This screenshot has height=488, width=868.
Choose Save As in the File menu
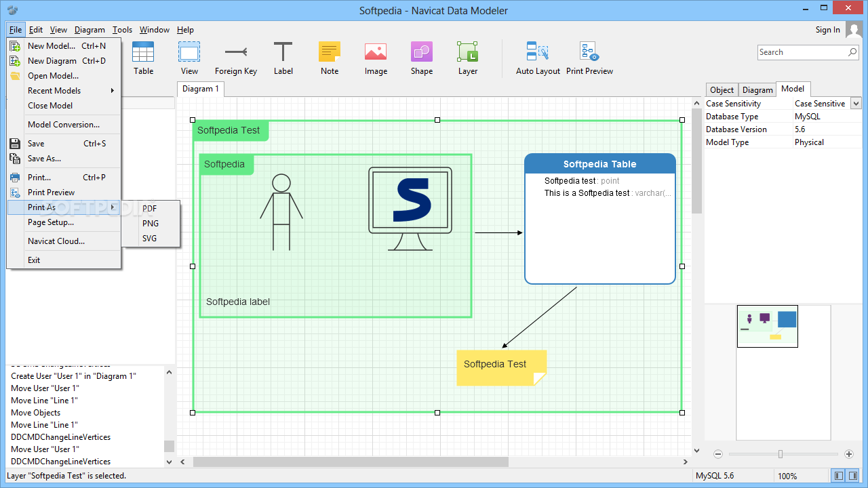tap(64, 159)
